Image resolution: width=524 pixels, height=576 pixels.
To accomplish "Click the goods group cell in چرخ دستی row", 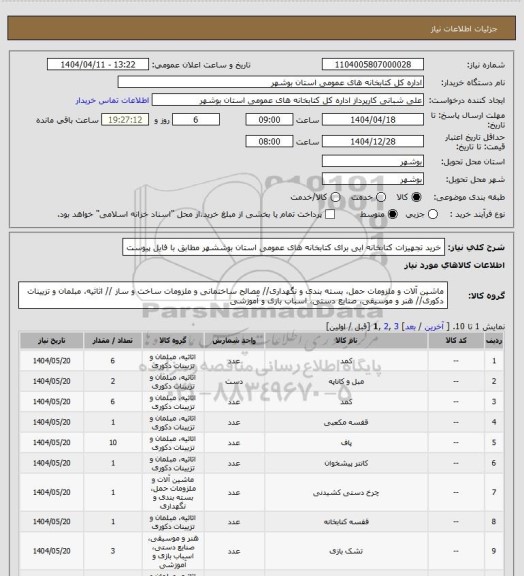I will (x=173, y=493).
